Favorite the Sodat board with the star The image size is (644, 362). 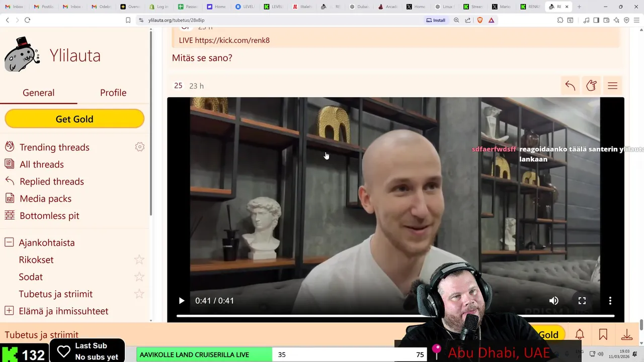(x=139, y=277)
